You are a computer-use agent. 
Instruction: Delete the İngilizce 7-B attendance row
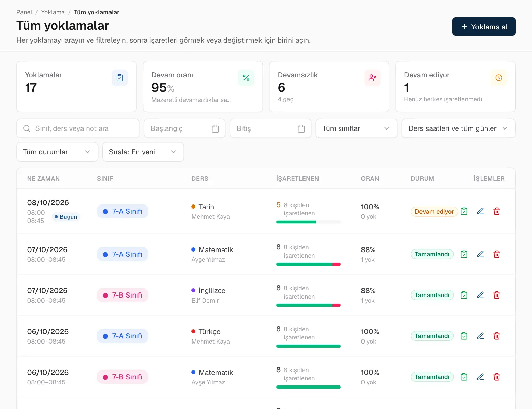coord(497,295)
